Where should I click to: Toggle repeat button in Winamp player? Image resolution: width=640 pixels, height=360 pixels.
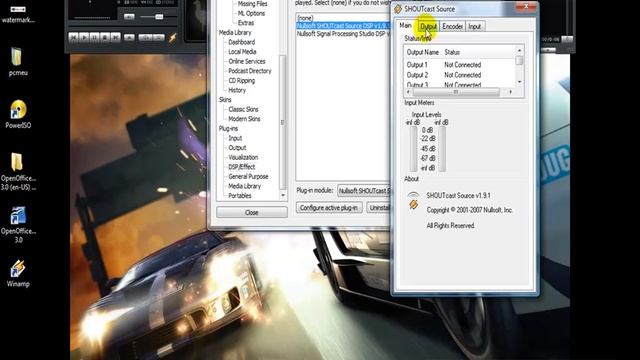[159, 38]
